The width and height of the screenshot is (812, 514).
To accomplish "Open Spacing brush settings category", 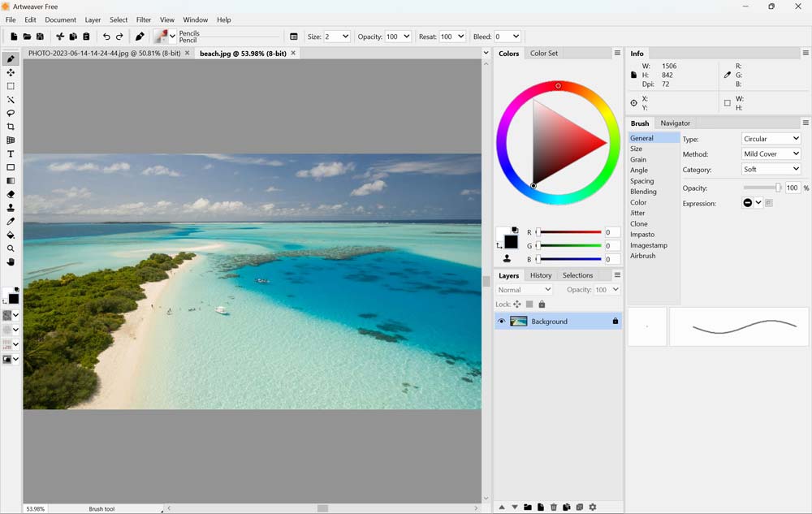I will [x=641, y=181].
